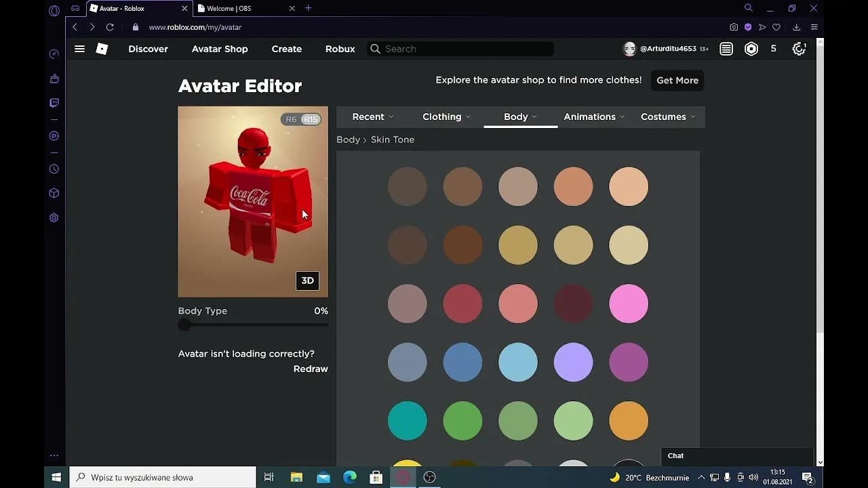Click the Body Type slider handle
The width and height of the screenshot is (868, 488).
pyautogui.click(x=184, y=325)
